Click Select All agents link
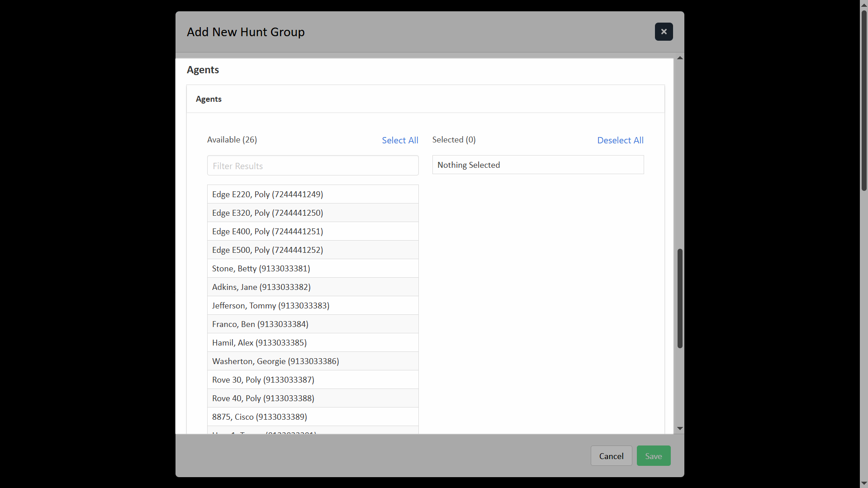 tap(400, 140)
